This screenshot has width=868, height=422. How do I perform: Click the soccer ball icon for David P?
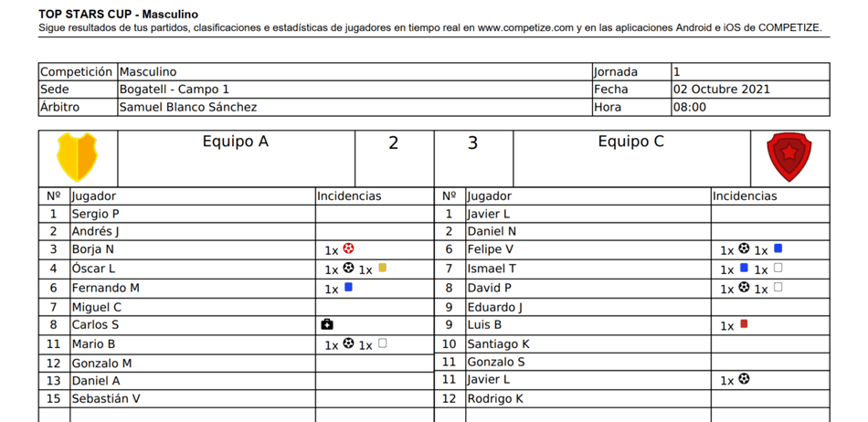pos(744,287)
